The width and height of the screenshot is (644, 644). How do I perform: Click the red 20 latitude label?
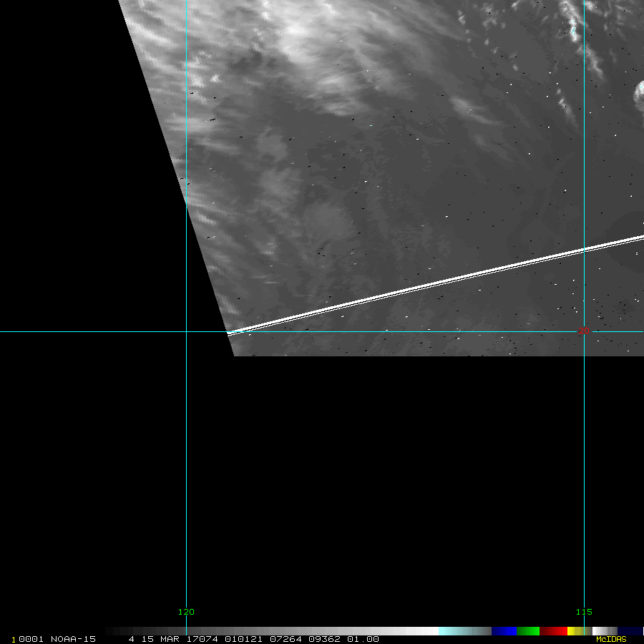pos(583,331)
